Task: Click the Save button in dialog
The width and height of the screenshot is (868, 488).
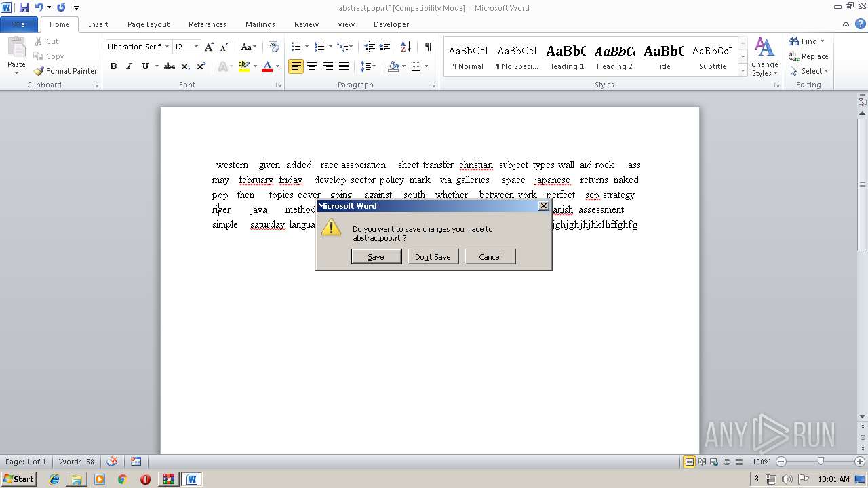Action: point(376,257)
